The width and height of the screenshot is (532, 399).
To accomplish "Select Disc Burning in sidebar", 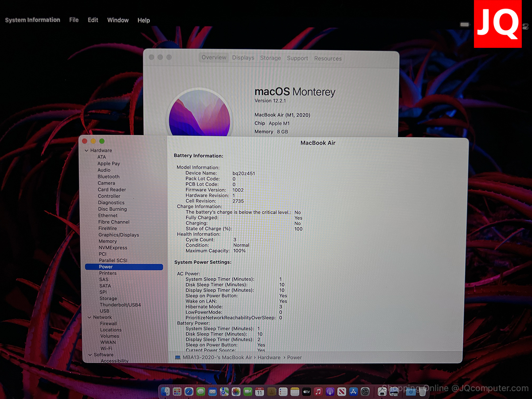I will pos(113,209).
